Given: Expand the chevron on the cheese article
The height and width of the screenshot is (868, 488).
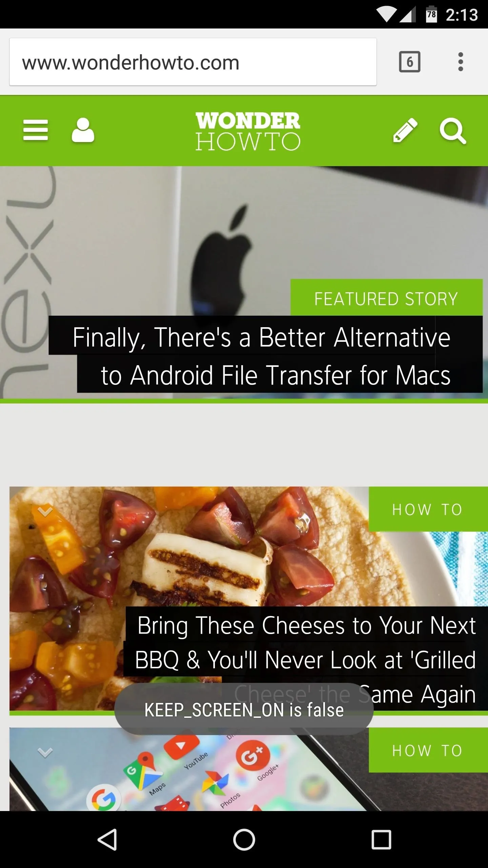Looking at the screenshot, I should [45, 511].
